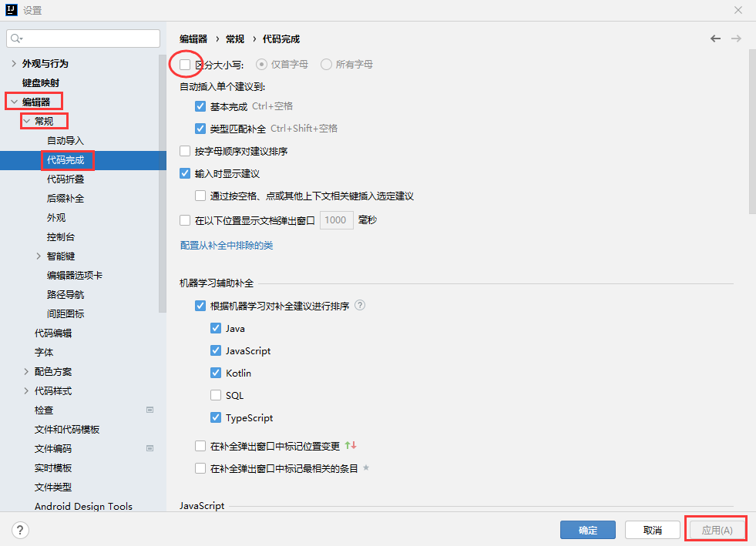Expand the 外观与行为 tree node

point(14,63)
